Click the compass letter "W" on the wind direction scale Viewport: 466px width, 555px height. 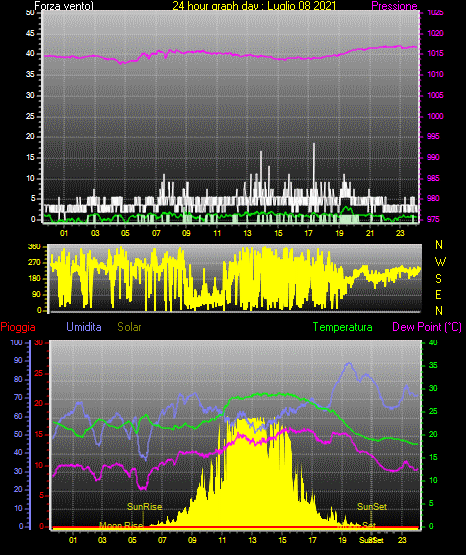point(440,262)
